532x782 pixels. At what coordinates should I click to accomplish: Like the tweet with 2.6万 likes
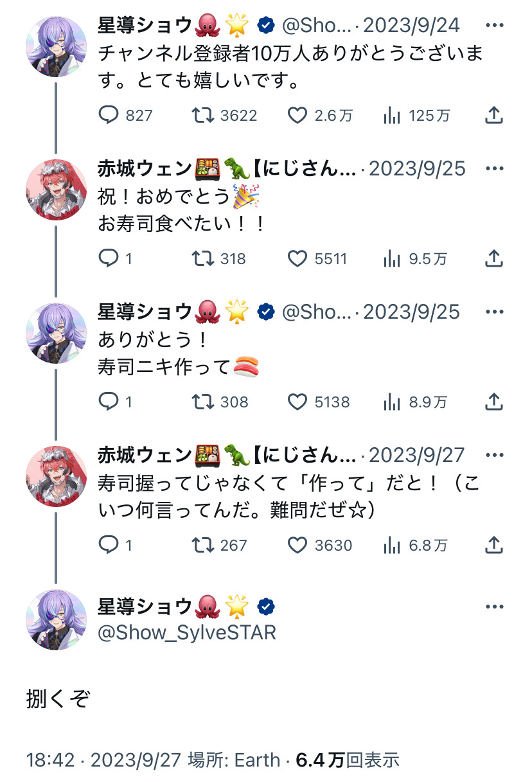320,116
